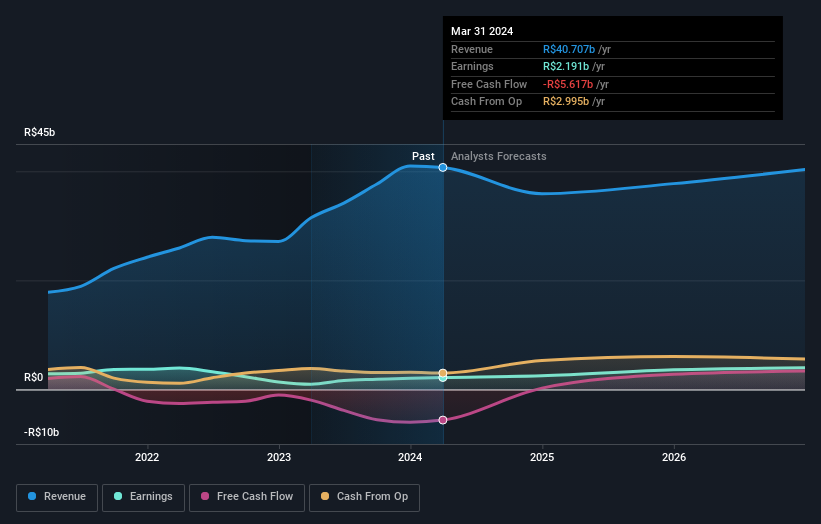This screenshot has width=821, height=524.
Task: Click the cash from op value R$2.995b
Action: 565,102
